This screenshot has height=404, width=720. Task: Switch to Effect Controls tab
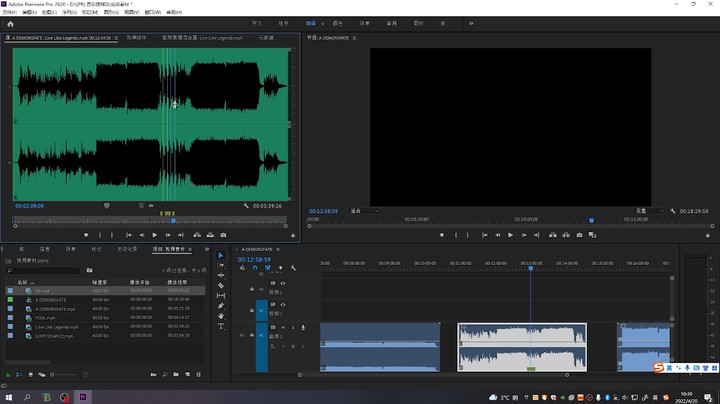[136, 38]
